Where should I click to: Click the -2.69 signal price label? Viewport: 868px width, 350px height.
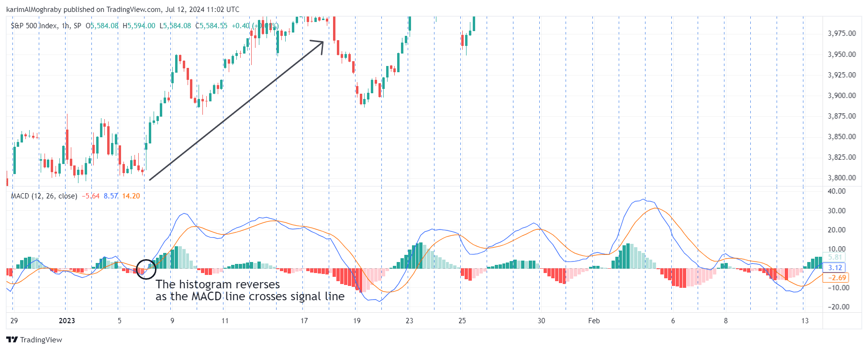point(835,277)
